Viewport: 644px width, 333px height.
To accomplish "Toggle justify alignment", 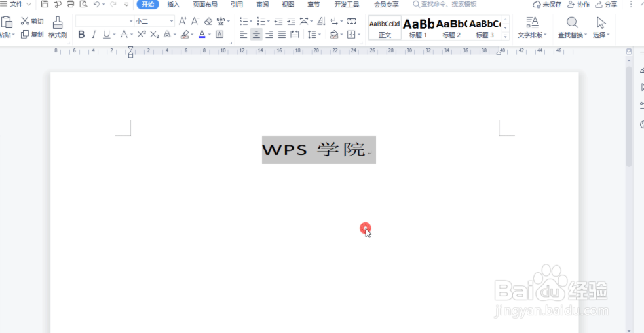I will [282, 35].
